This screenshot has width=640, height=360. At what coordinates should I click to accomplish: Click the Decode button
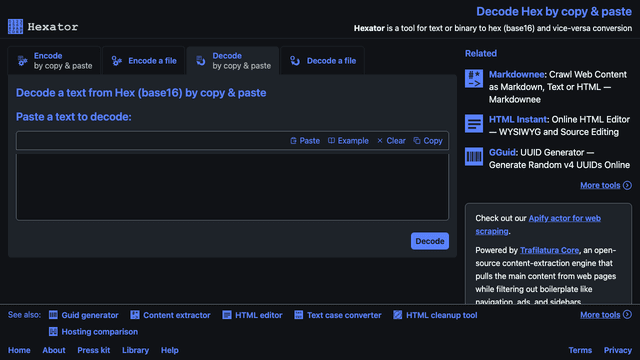(430, 241)
